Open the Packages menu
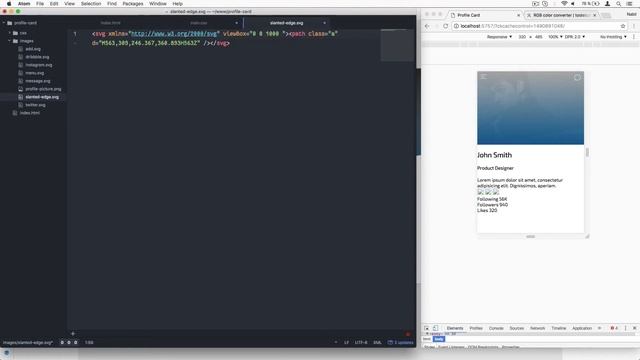 click(133, 3)
